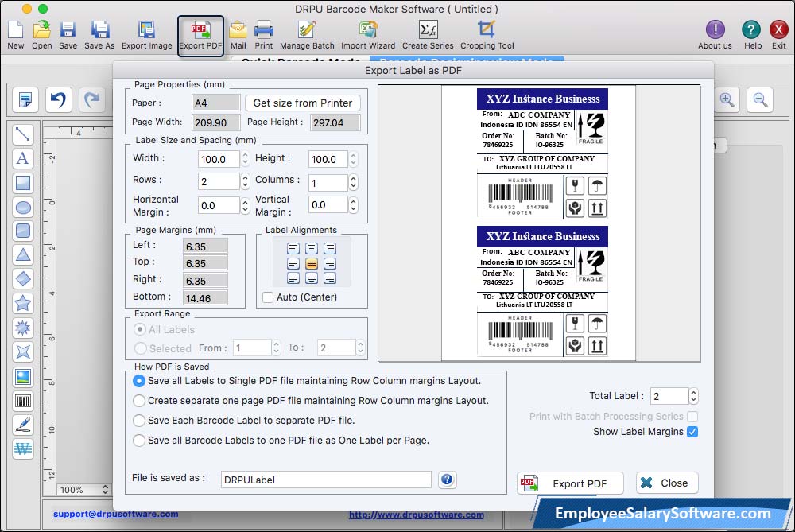Select Save Each Barcode Label separately
This screenshot has height=532, width=795.
(x=139, y=421)
